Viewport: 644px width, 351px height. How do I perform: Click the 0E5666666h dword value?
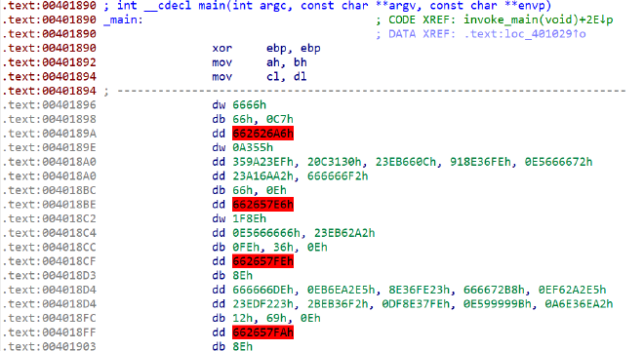pyautogui.click(x=266, y=233)
